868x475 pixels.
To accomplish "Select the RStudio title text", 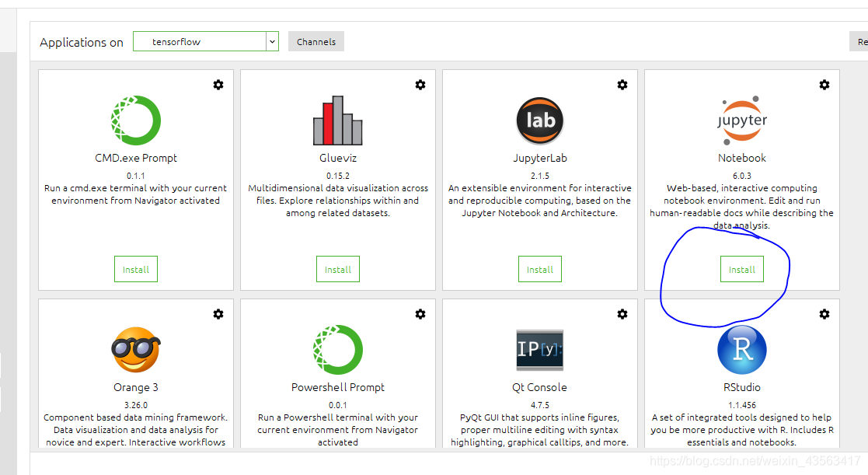I will pyautogui.click(x=742, y=387).
